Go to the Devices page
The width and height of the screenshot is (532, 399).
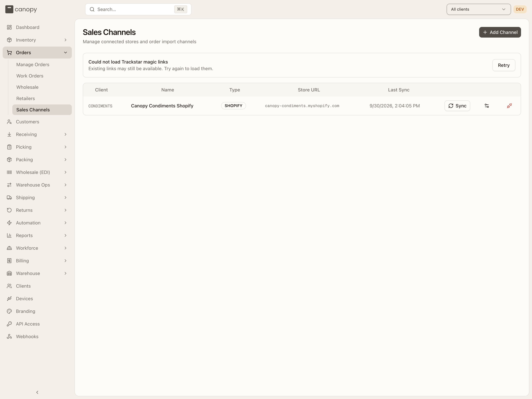pyautogui.click(x=37, y=298)
